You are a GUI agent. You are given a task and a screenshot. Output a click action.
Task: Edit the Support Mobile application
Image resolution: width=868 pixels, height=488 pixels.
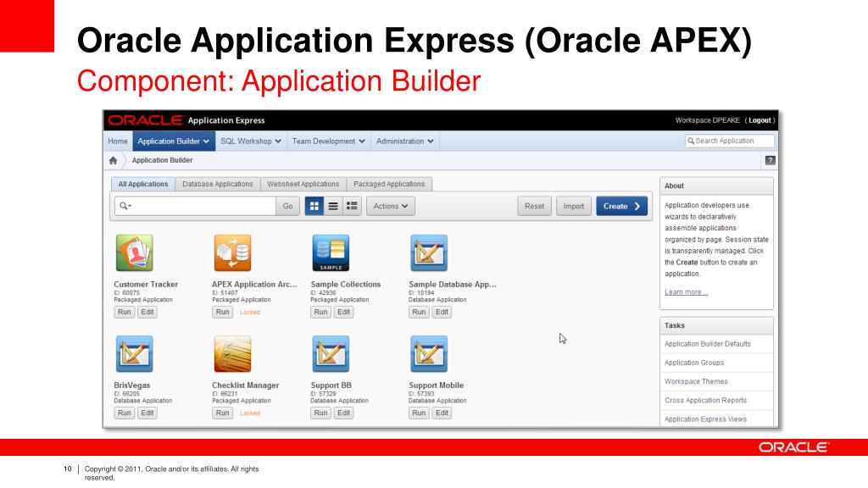pyautogui.click(x=442, y=413)
